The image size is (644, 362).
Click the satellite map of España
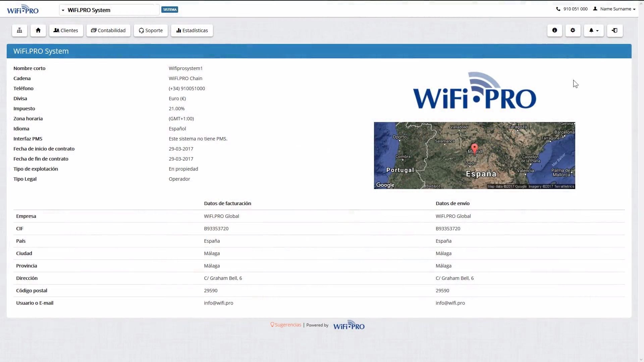click(474, 156)
